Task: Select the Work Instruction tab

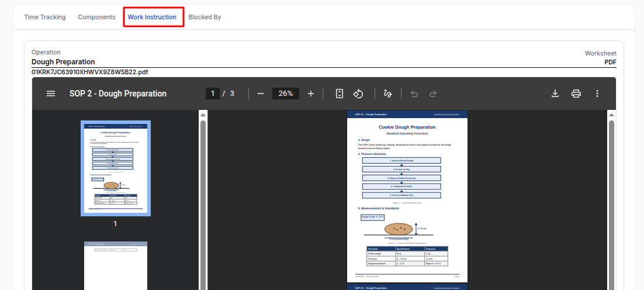Action: (x=152, y=18)
